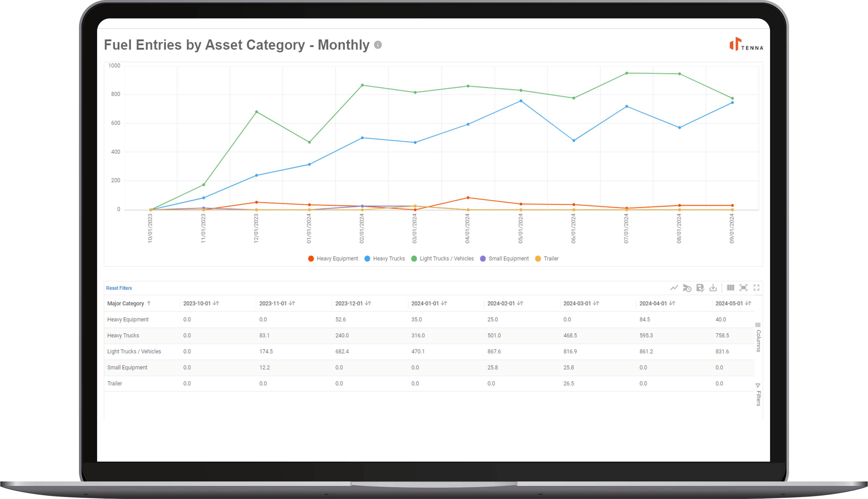
Task: Click sort arrows beside 2023-11-01 column
Action: pyautogui.click(x=292, y=303)
